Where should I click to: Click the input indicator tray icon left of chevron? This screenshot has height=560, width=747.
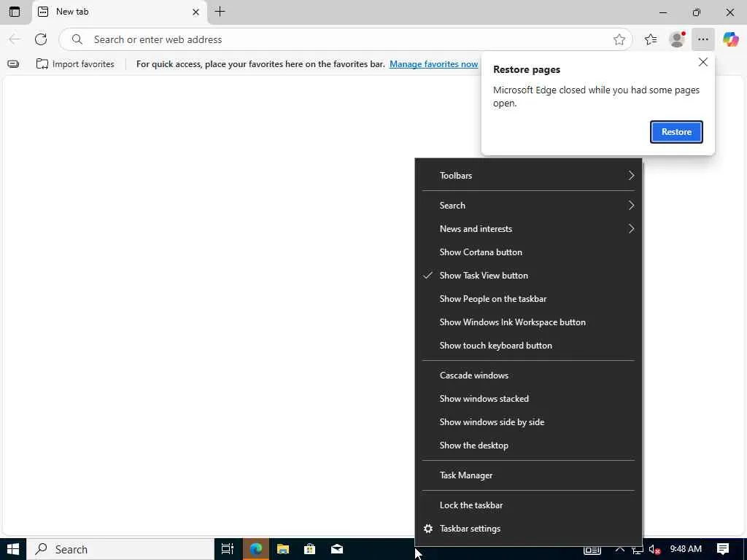pos(592,551)
